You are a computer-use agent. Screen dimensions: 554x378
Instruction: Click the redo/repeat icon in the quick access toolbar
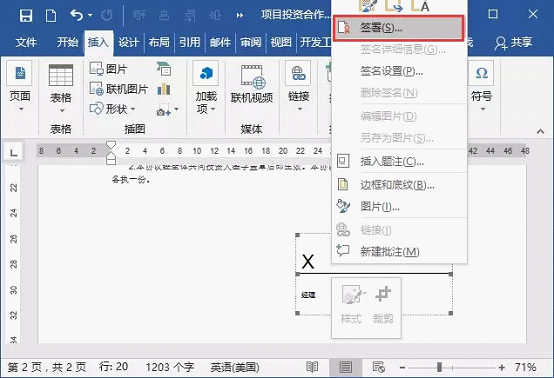107,15
